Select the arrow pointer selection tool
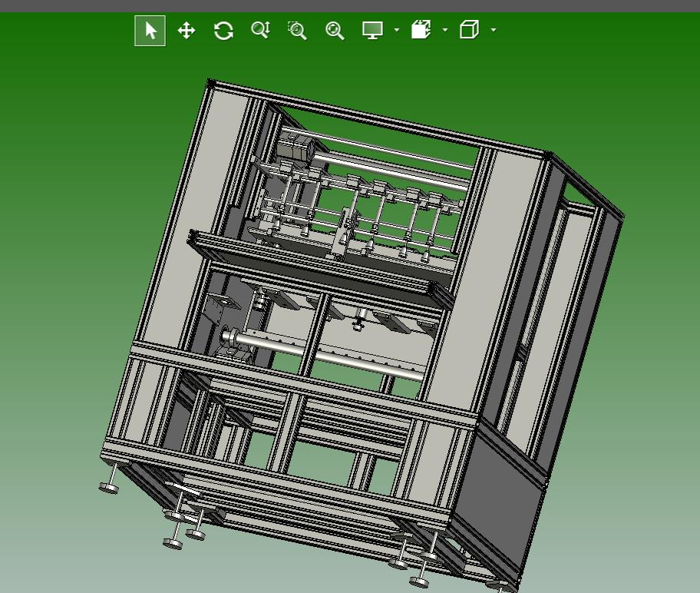Viewport: 700px width, 593px height. 150,31
